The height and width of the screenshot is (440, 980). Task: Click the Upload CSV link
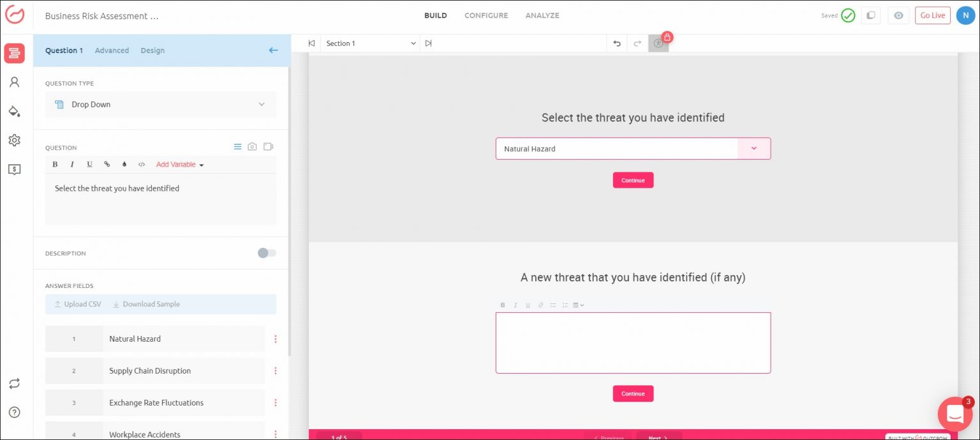point(77,304)
